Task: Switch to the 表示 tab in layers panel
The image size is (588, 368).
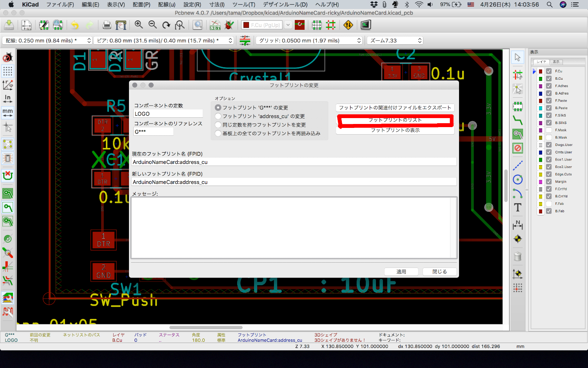Action: coord(556,62)
